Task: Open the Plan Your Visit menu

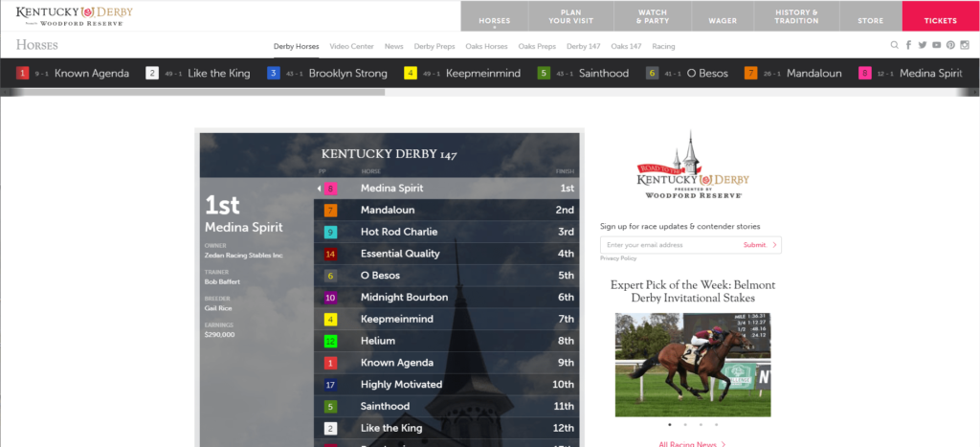Action: click(570, 16)
